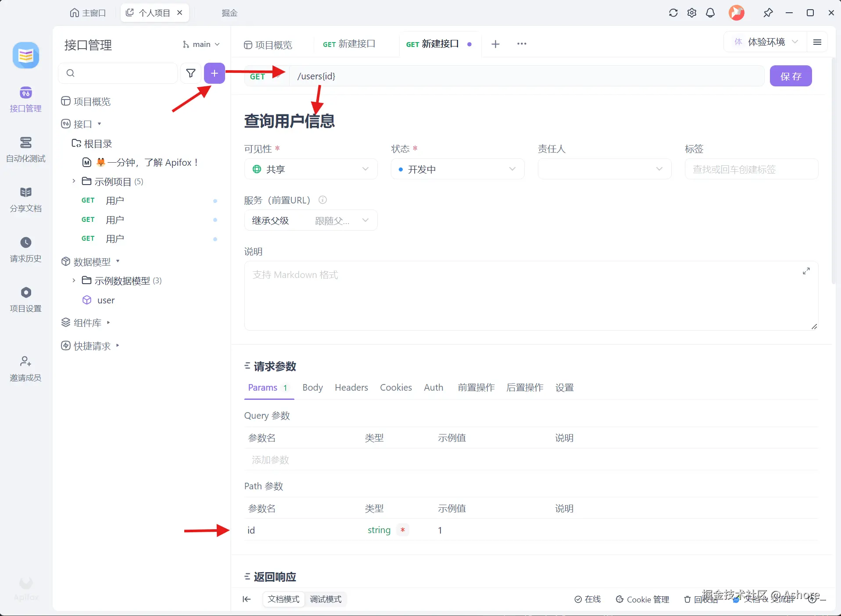841x616 pixels.
Task: Open 自动化测试 in the left sidebar
Action: pyautogui.click(x=25, y=150)
